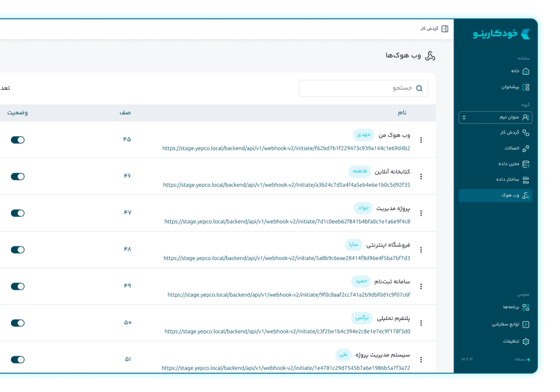Image resolution: width=560 pixels, height=392 pixels.
Task: Select the اتصالات menu label
Action: [x=512, y=148]
